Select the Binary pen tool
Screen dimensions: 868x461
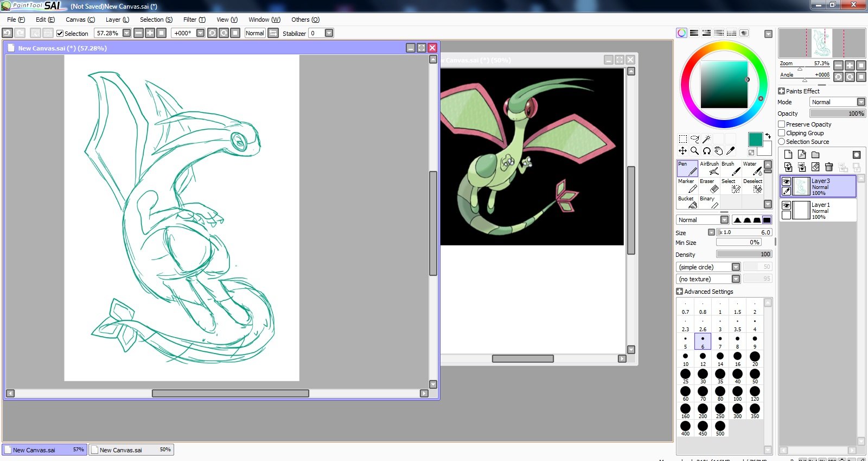[709, 202]
